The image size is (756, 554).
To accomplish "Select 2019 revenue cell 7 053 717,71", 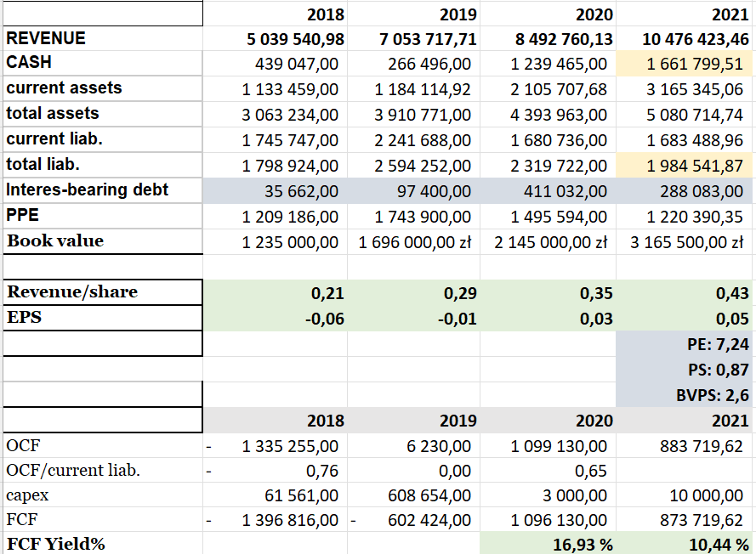I will pos(413,38).
